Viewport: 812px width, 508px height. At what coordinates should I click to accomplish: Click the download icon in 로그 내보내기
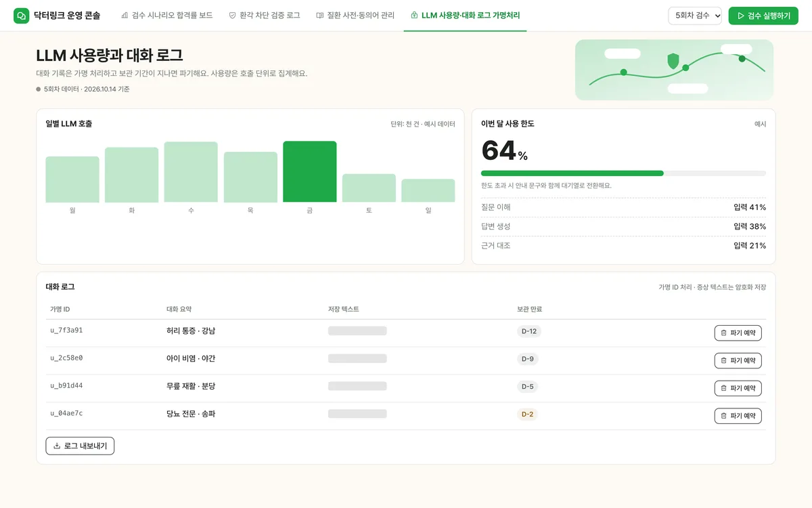(57, 446)
